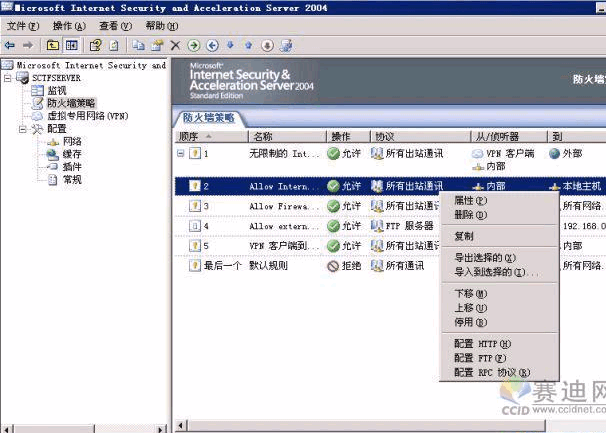This screenshot has width=606, height=433.
Task: Click rule 4's order icon
Action: [195, 226]
